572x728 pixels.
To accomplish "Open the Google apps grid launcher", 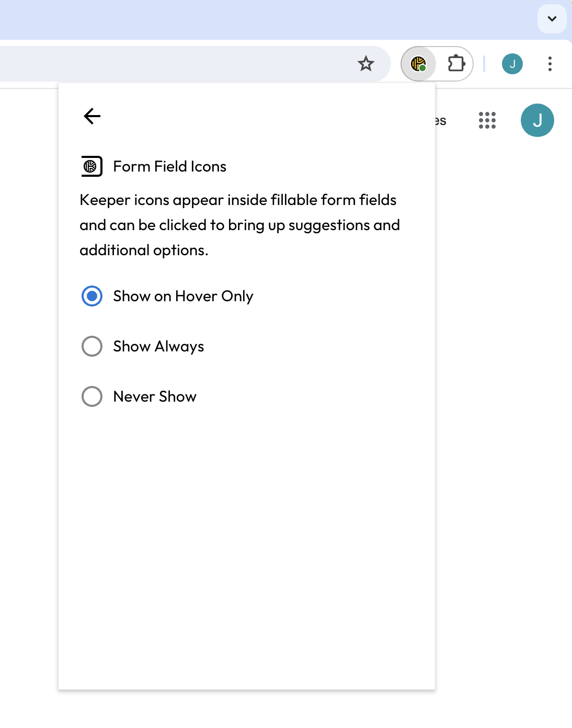I will pos(487,120).
